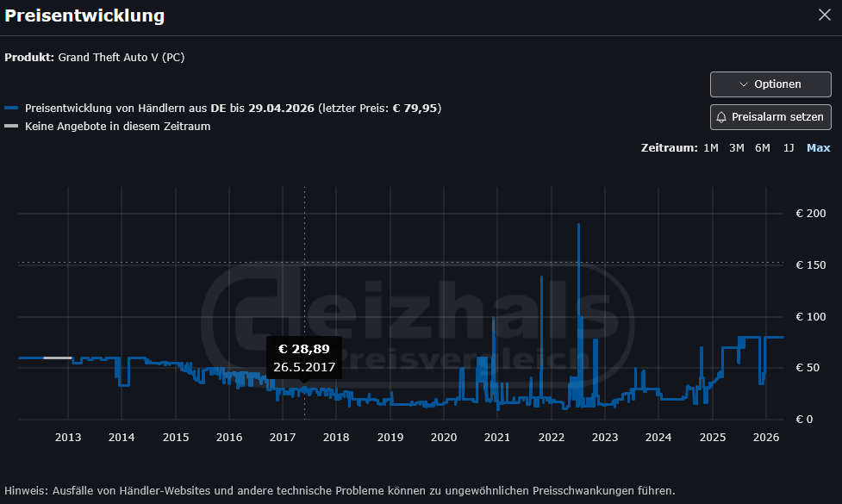Click the 2015 x-axis label
This screenshot has height=504, width=842.
click(176, 437)
